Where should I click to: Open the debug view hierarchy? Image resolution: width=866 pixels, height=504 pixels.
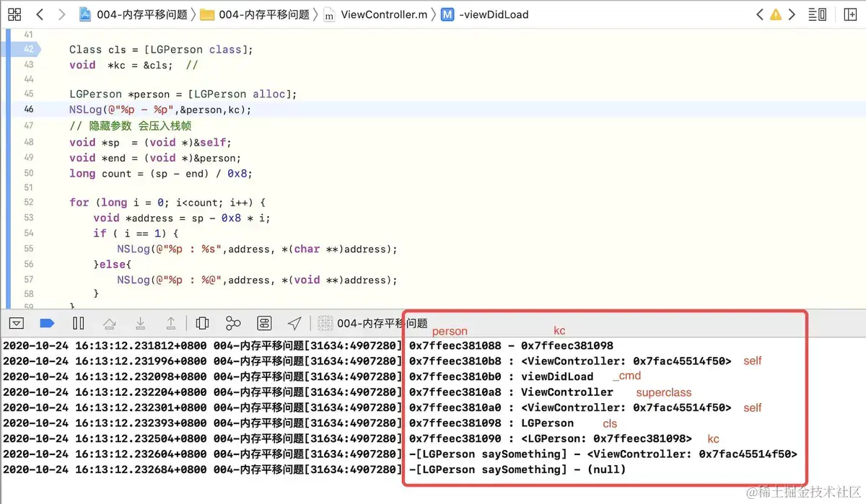pos(203,323)
